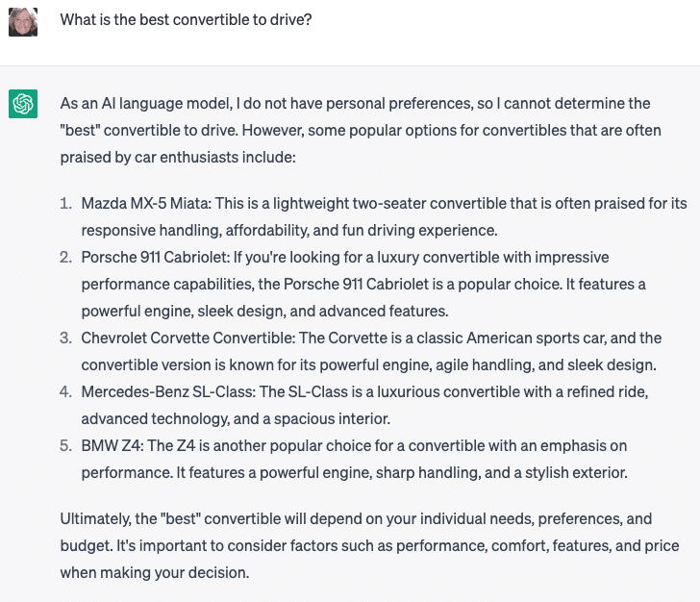
Task: Click 'when making your decision.' at the end
Action: pos(155,572)
